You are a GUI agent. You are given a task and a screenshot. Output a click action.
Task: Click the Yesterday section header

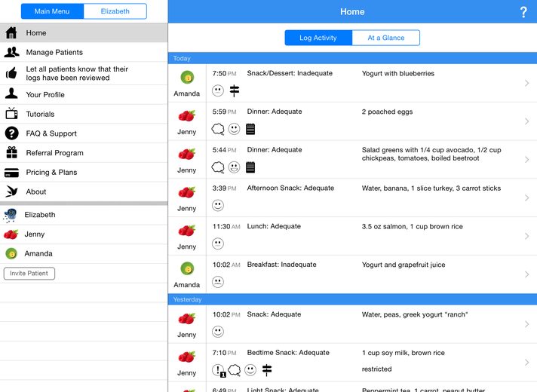(x=352, y=299)
